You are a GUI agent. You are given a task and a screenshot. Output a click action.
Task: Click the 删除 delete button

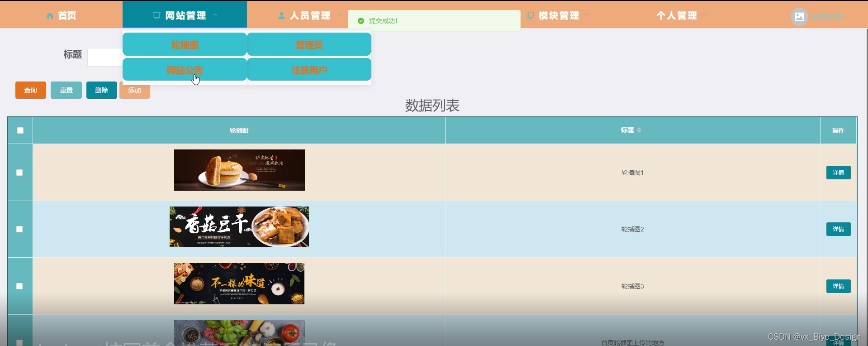[x=102, y=90]
